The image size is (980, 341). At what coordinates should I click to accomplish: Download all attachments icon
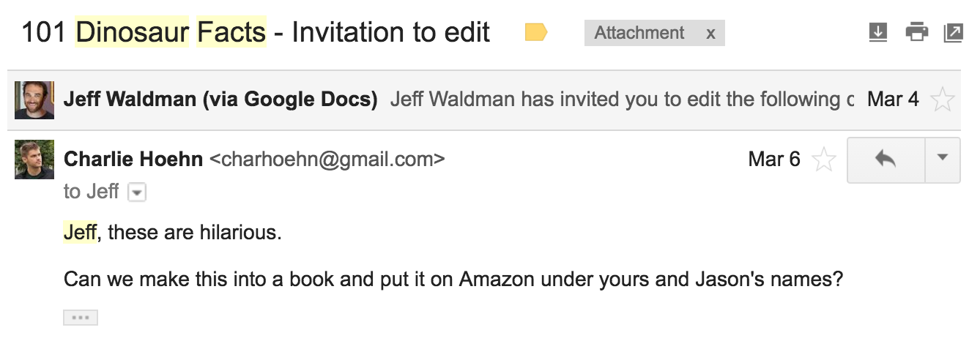[x=877, y=32]
